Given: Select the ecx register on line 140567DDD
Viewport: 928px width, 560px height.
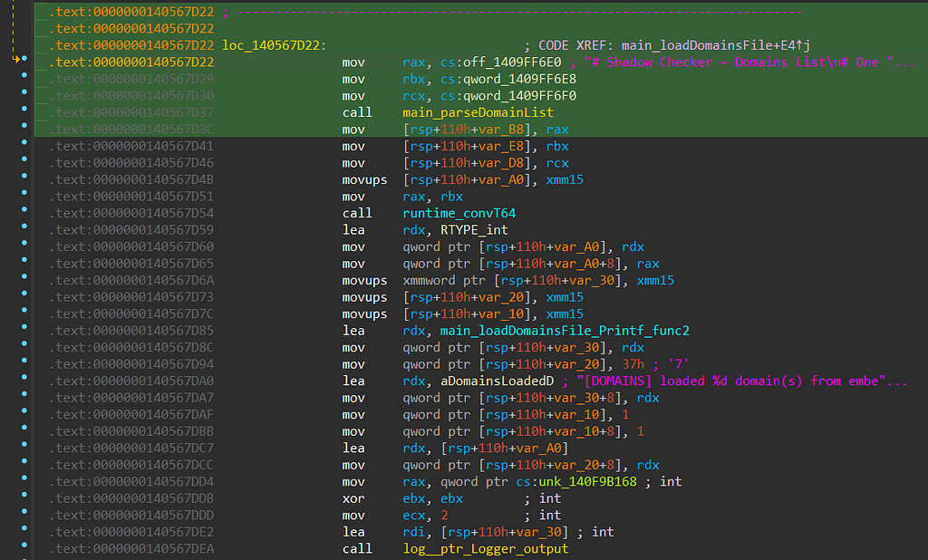Looking at the screenshot, I should [413, 516].
